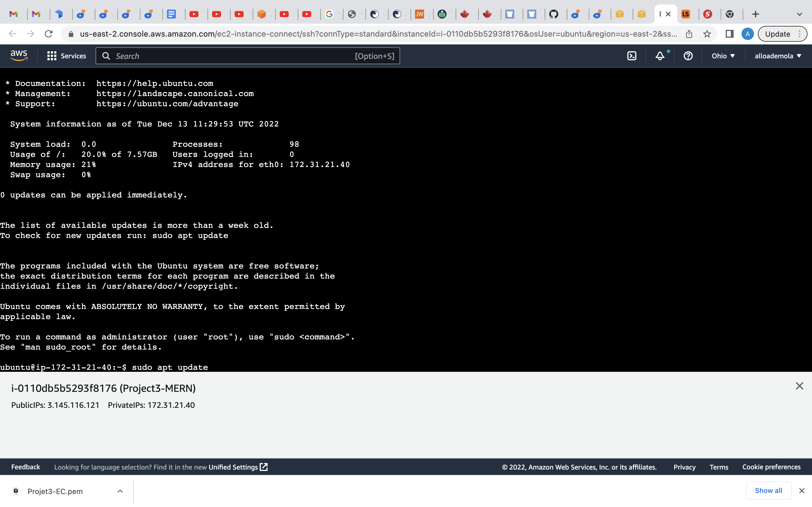Open the notifications bell icon
Viewport: 812px width, 507px height.
click(660, 56)
